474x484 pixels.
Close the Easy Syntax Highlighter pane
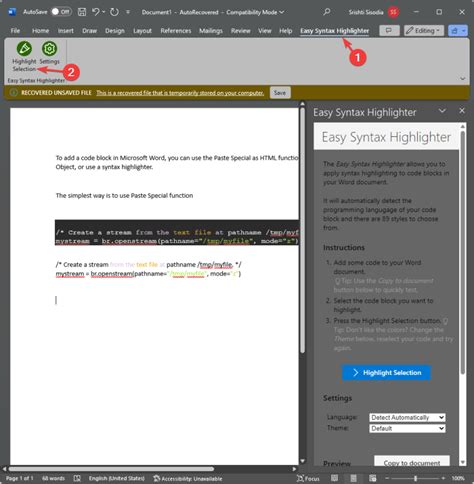point(462,111)
